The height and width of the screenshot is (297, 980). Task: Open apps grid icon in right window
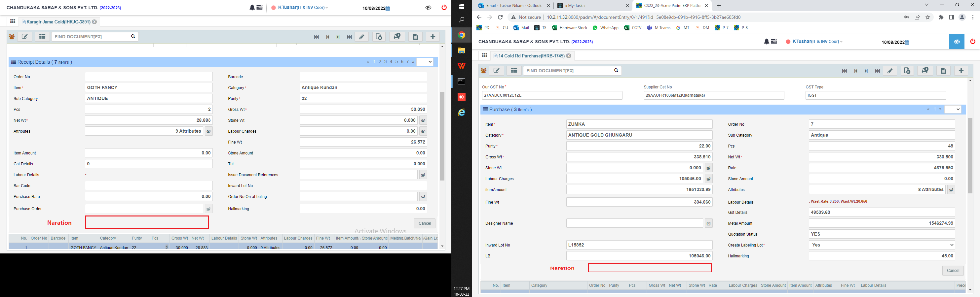(x=484, y=55)
